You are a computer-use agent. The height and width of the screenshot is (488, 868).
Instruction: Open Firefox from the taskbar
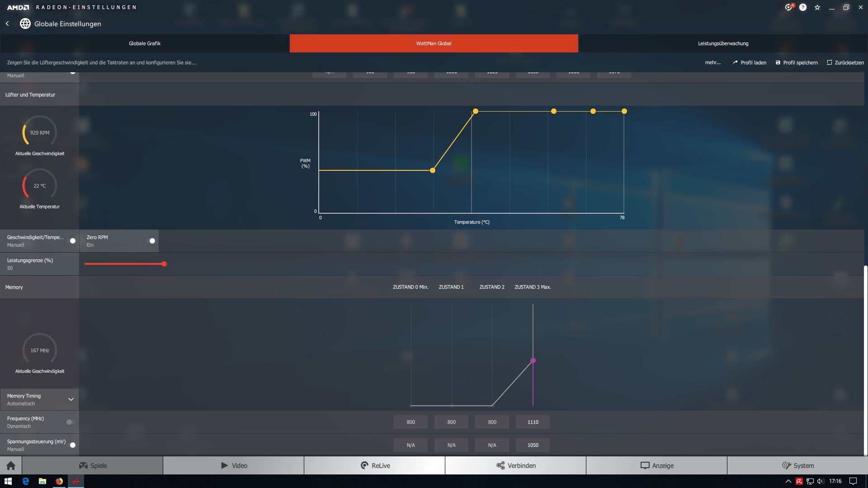[x=59, y=481]
